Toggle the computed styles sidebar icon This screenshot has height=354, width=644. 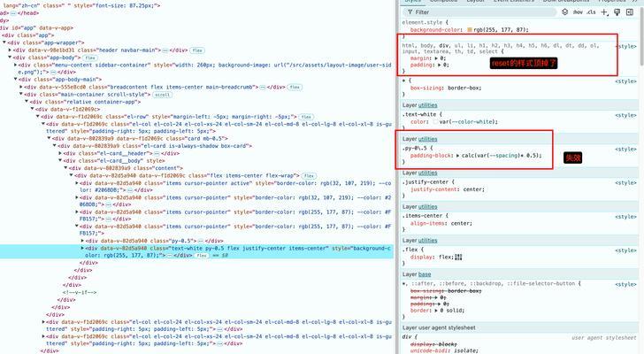click(630, 12)
